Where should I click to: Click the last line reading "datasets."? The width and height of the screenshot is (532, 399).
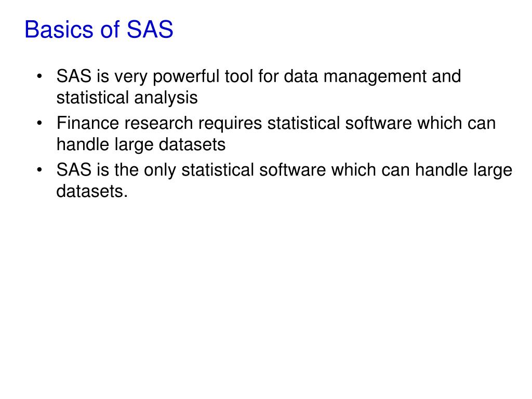tap(92, 191)
